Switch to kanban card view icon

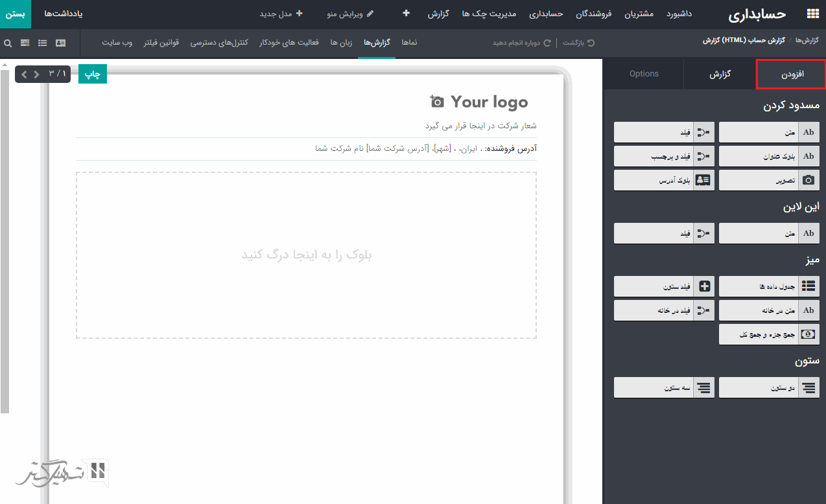pyautogui.click(x=60, y=43)
